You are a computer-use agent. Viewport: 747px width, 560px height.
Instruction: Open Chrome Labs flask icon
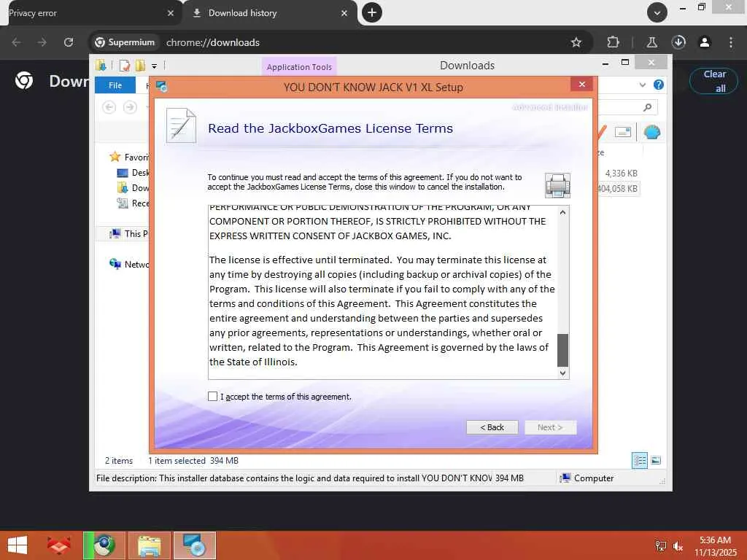(651, 42)
